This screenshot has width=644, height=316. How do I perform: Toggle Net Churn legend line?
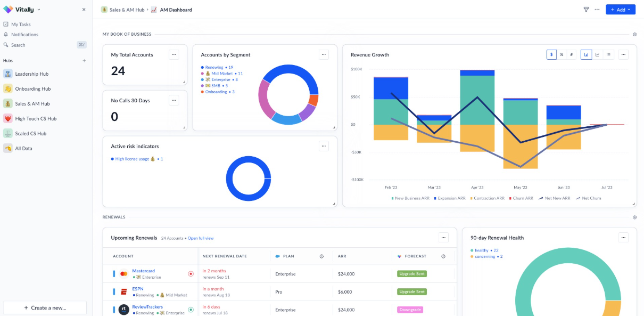click(x=588, y=198)
